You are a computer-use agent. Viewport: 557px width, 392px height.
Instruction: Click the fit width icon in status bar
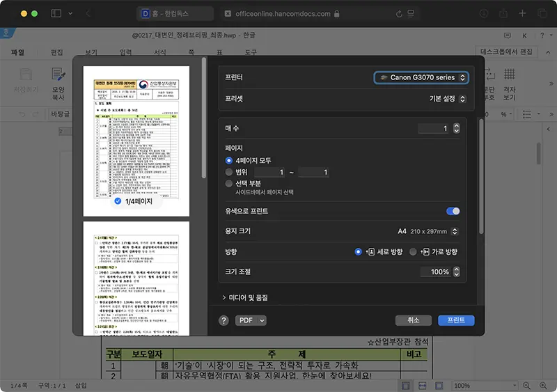pyautogui.click(x=423, y=386)
